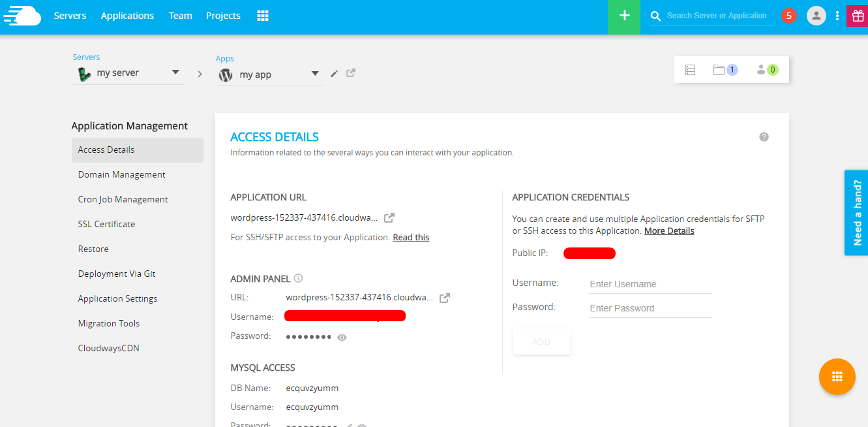
Task: Follow the 'More Details' link
Action: click(669, 230)
